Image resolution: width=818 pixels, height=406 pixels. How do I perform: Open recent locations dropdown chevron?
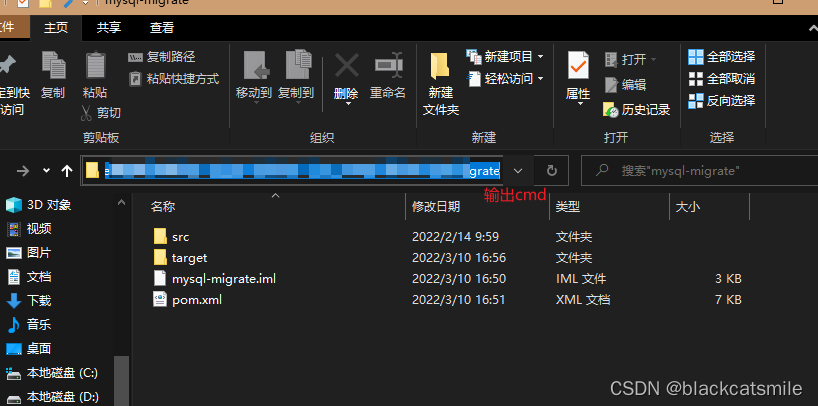pyautogui.click(x=46, y=171)
